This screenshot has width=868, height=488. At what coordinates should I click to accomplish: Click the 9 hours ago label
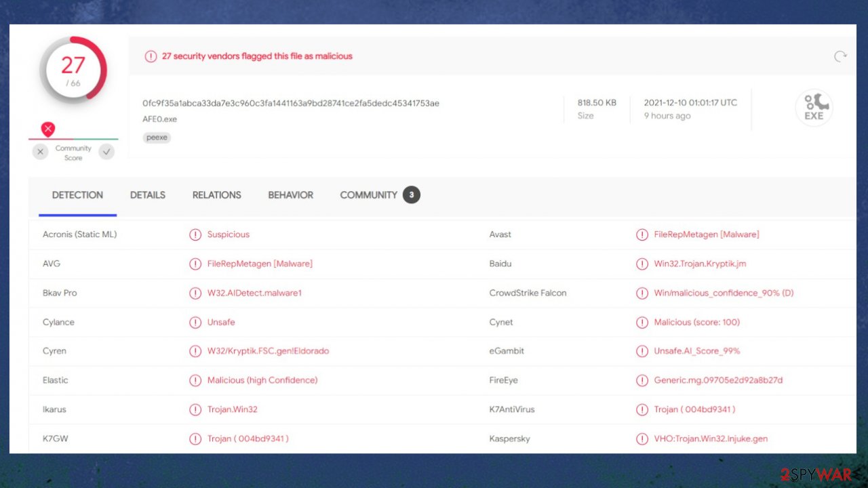point(667,116)
